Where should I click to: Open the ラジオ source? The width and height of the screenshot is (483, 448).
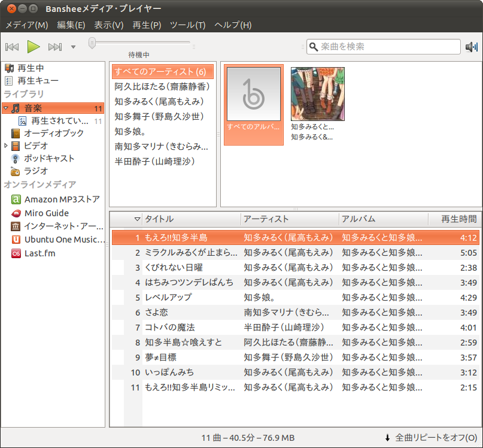coord(36,171)
